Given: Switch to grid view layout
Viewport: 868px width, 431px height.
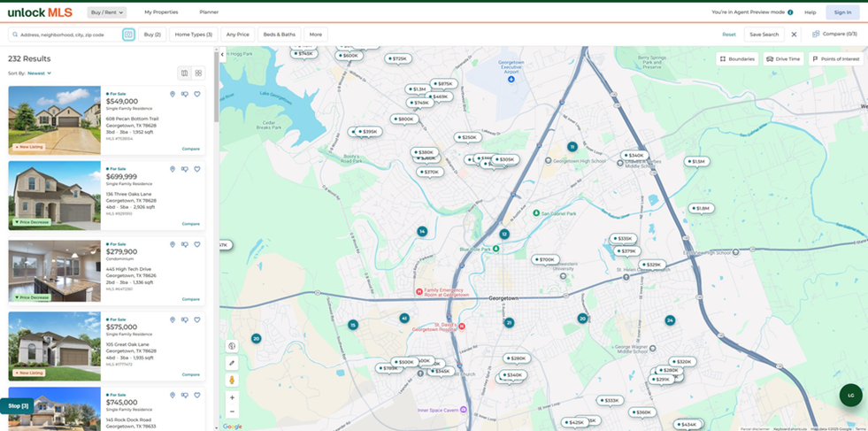Looking at the screenshot, I should click(198, 73).
